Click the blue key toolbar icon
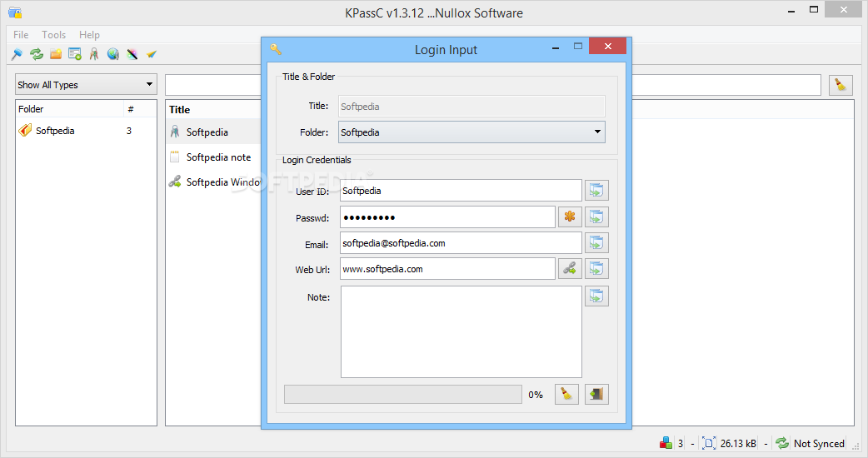868x458 pixels. click(17, 54)
